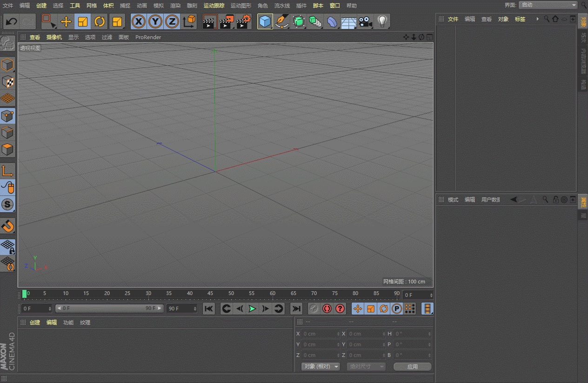Open the 运动跟踪 menu
This screenshot has width=588, height=383.
tap(214, 6)
